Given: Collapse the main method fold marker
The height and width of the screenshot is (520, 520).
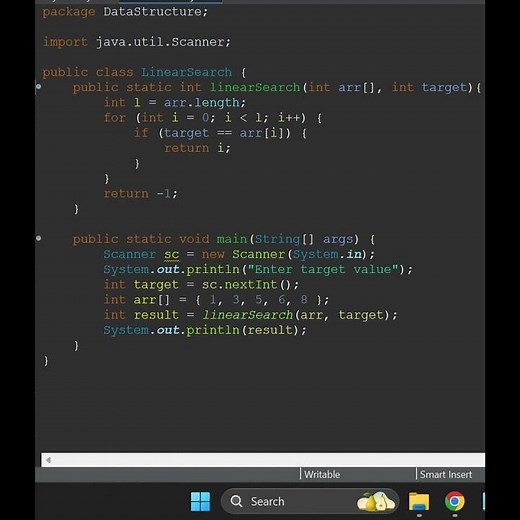Looking at the screenshot, I should click(x=39, y=238).
